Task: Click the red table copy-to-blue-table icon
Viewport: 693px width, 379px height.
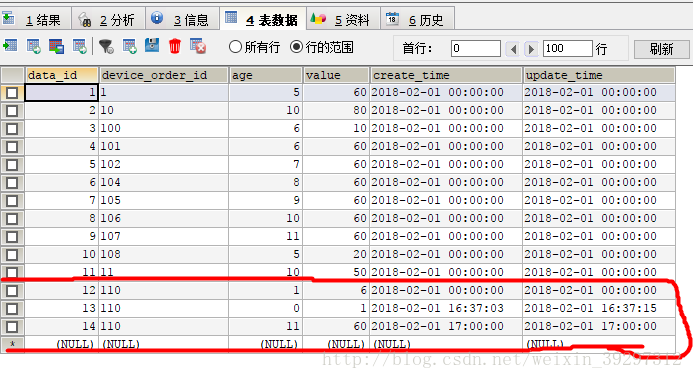Action: 56,46
